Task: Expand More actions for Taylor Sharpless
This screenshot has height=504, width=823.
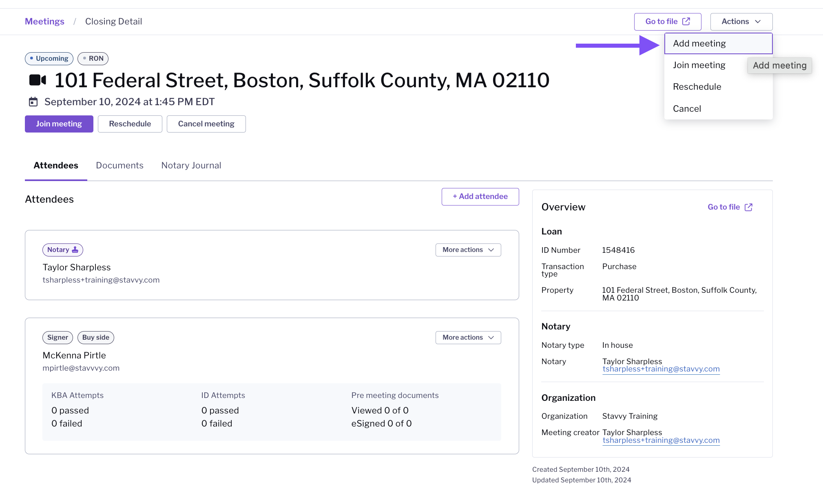Action: pos(468,250)
